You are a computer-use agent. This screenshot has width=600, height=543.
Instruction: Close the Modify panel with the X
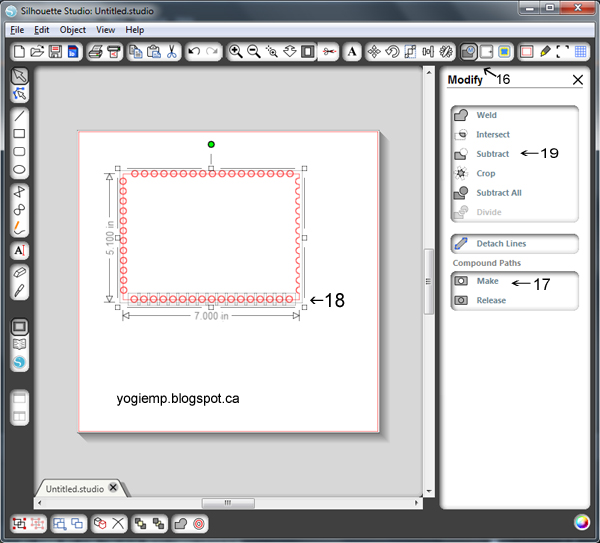coord(577,80)
